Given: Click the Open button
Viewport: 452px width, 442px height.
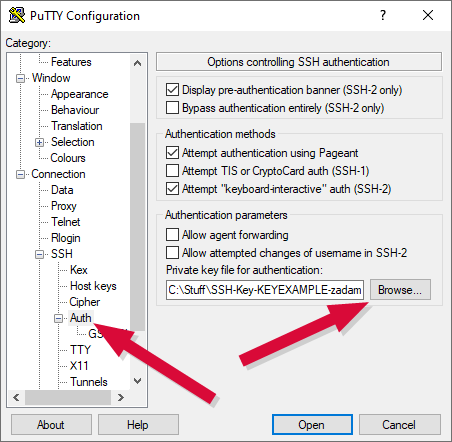Looking at the screenshot, I should click(312, 425).
